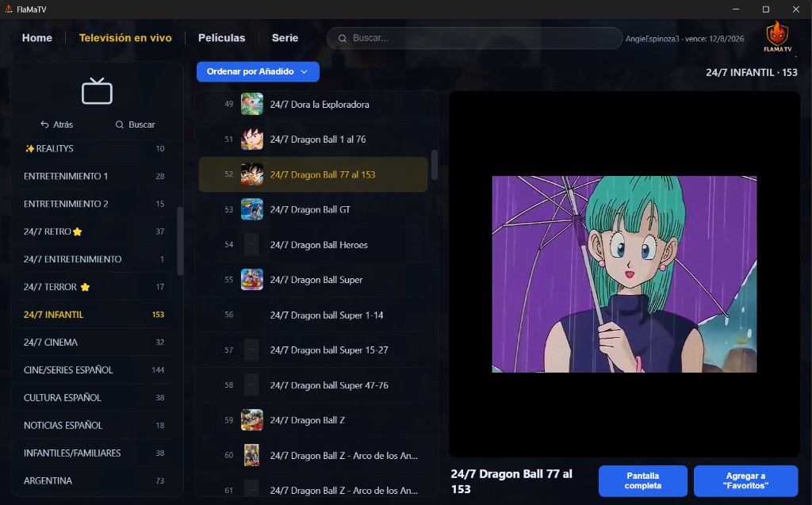Play 24/7 Dragon Ball Z channel 59
This screenshot has height=505, width=812.
click(x=313, y=420)
